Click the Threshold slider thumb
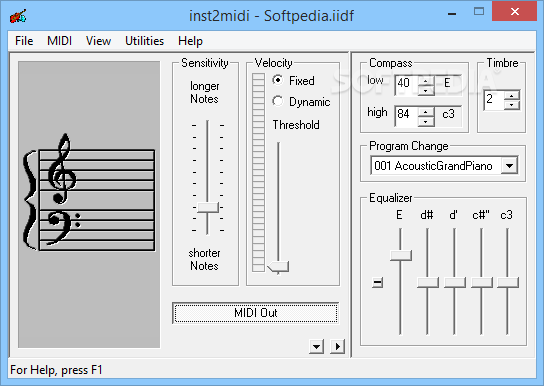Image resolution: width=544 pixels, height=386 pixels. (x=278, y=267)
